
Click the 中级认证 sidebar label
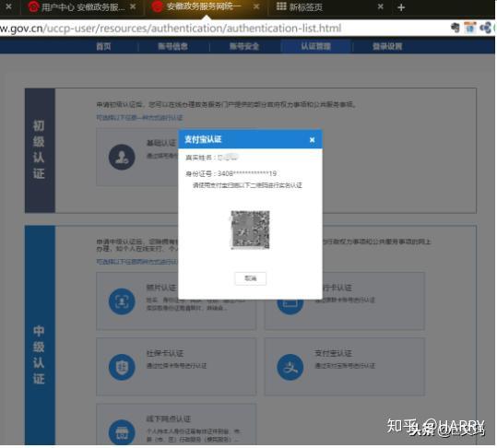tap(39, 355)
